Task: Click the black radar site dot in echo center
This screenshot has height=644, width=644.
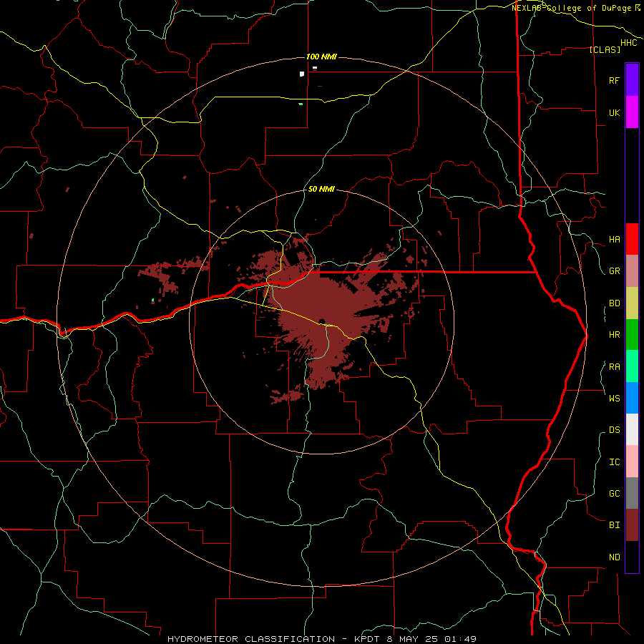Action: 321,321
